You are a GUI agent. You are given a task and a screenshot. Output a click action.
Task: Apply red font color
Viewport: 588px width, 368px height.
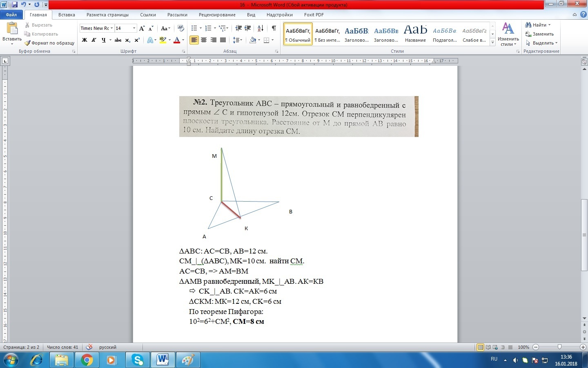point(177,40)
